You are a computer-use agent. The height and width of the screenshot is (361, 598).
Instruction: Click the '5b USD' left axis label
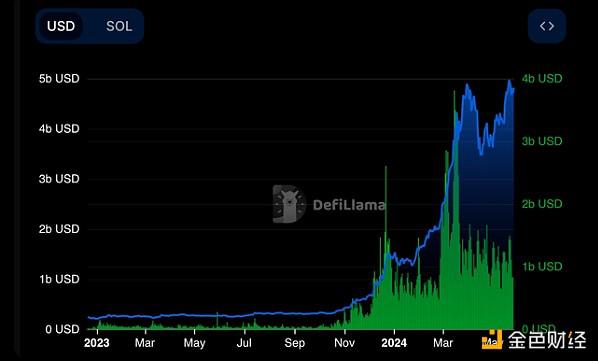[59, 79]
